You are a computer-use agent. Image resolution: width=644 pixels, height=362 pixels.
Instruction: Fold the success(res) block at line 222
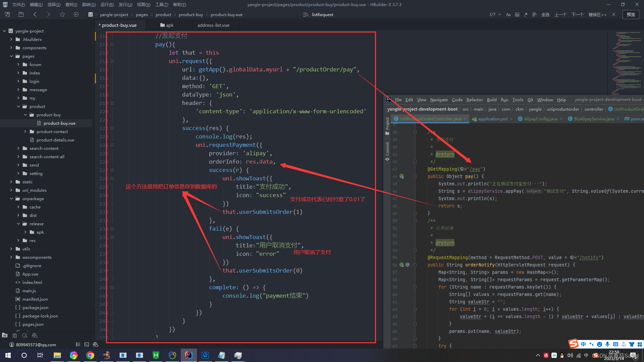coord(112,128)
